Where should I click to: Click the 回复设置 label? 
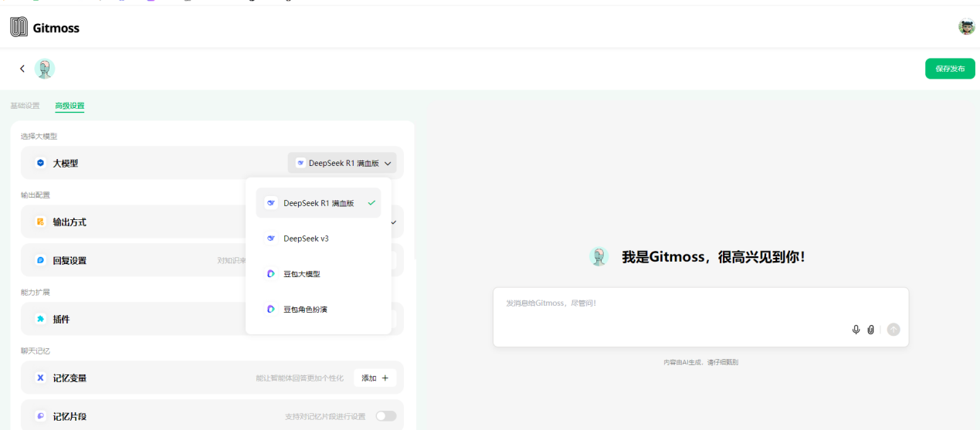click(x=70, y=260)
